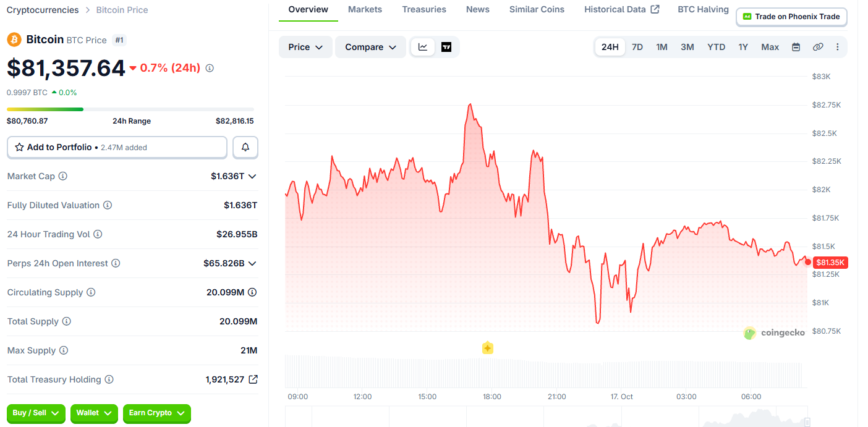Click the $81.35K price label on chart
The width and height of the screenshot is (868, 427).
[830, 263]
